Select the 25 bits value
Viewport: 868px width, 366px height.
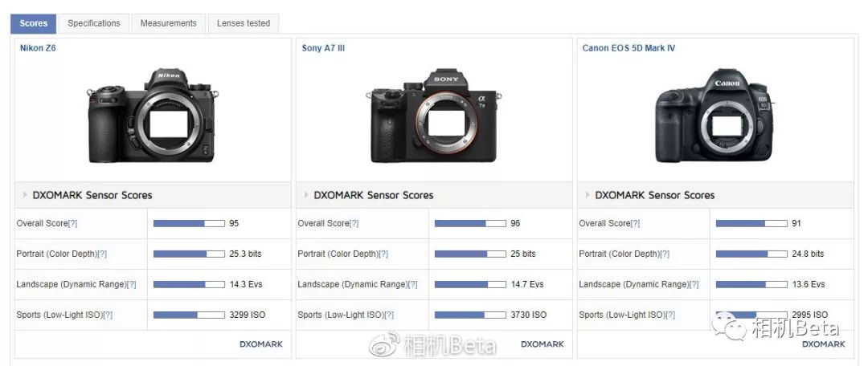point(523,254)
